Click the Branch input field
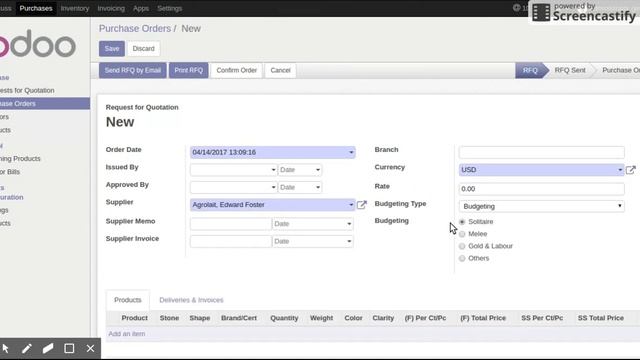Viewport: 640px width, 360px height. pos(542,152)
